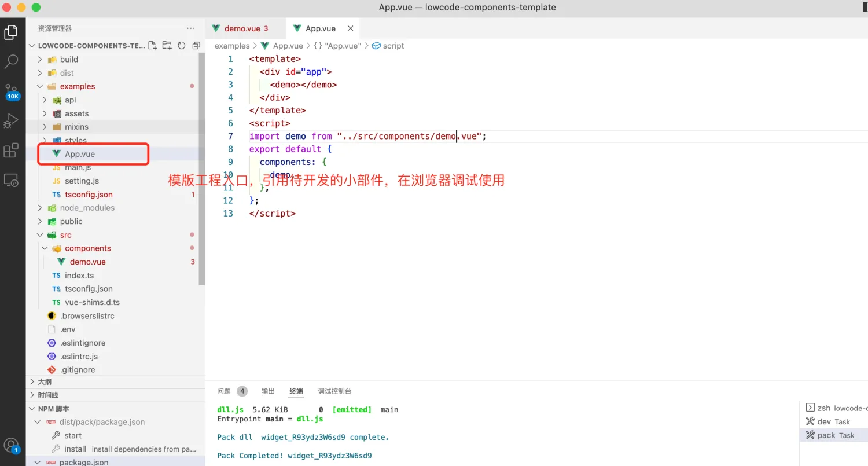Viewport: 868px width, 466px height.
Task: Switch to the demo.vue editor tab
Action: [242, 28]
